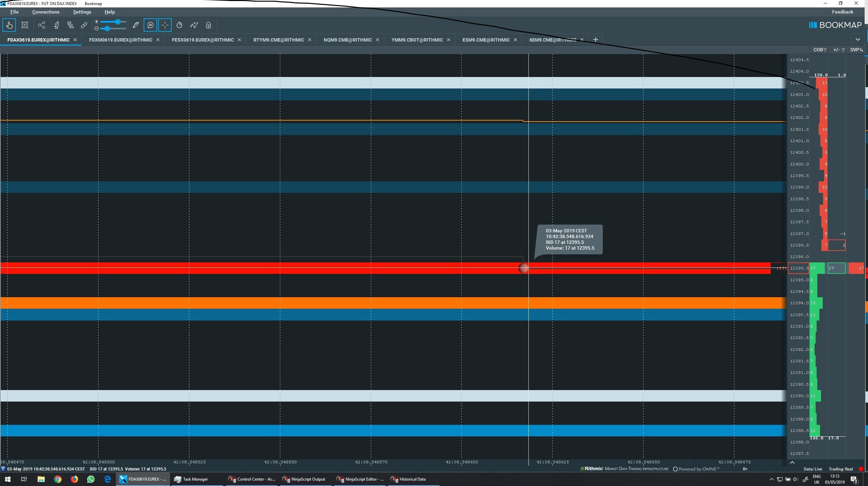Screen dimensions: 868x486
Task: Click the red-outlined 2 cell at 12396.5
Action: (837, 245)
